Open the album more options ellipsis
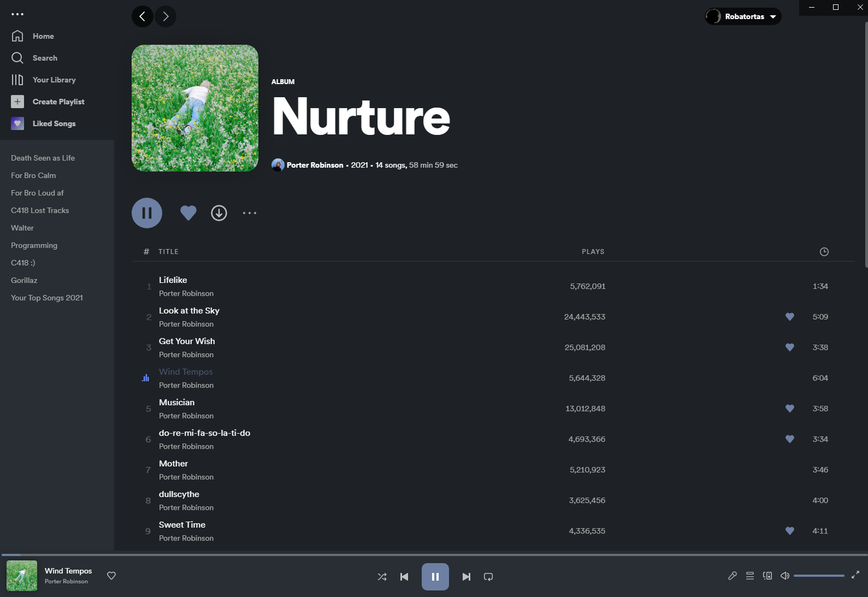The image size is (868, 597). tap(250, 213)
